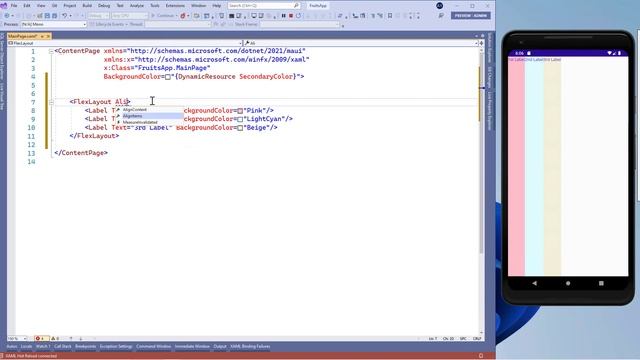
Task: Click the bookmark toolbar icon
Action: pos(390,16)
